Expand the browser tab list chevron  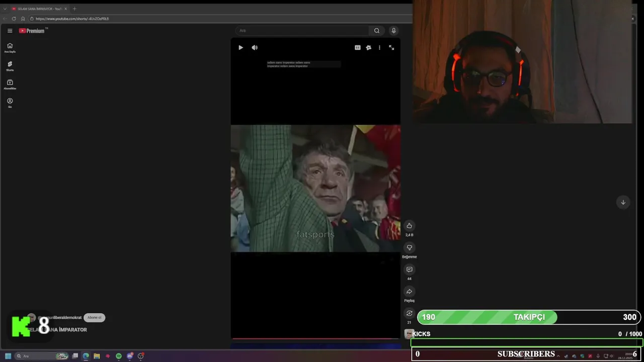[5, 9]
